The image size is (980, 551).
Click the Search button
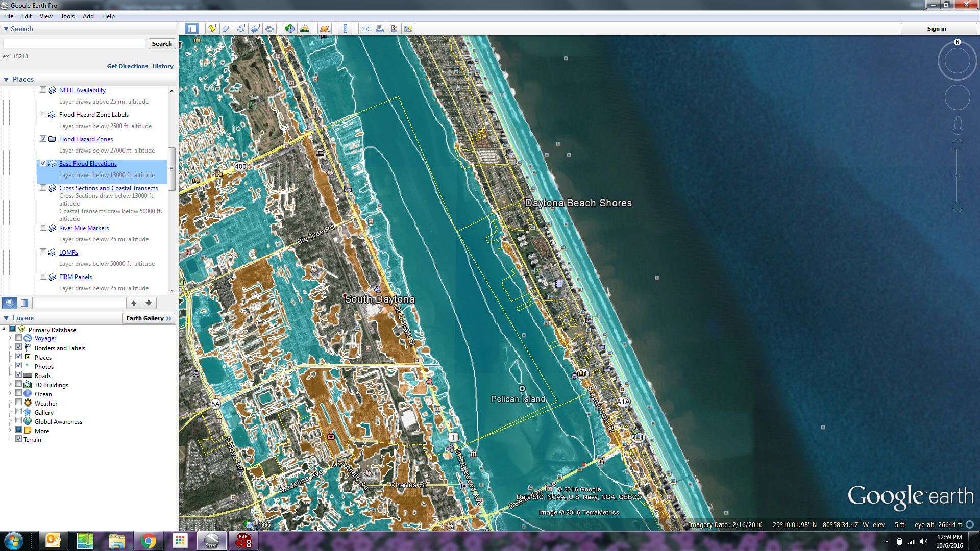click(x=162, y=44)
